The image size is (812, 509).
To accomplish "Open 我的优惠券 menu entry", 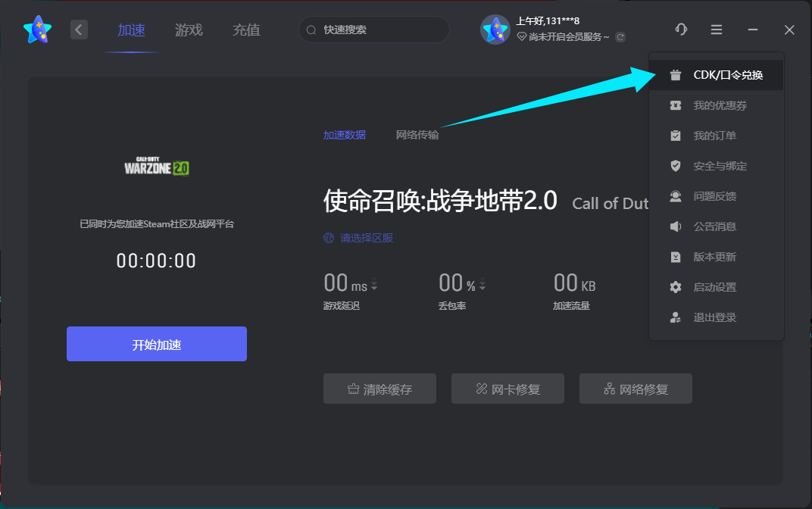I will (717, 105).
